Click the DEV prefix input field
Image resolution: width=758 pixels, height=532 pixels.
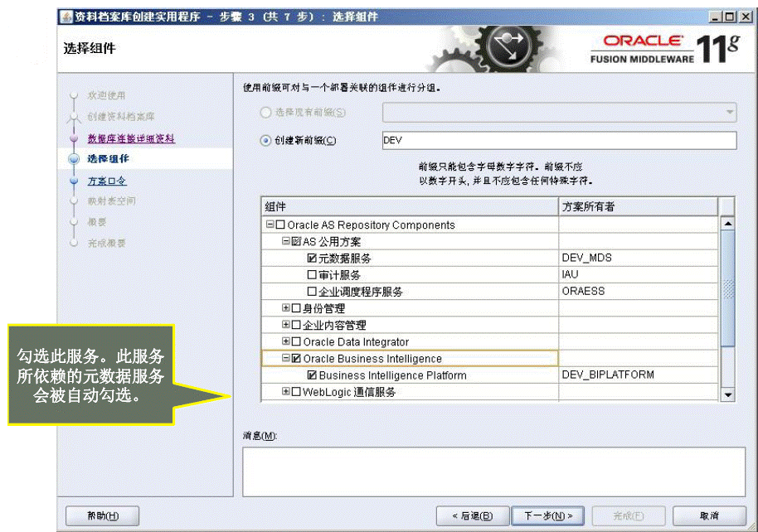[559, 141]
